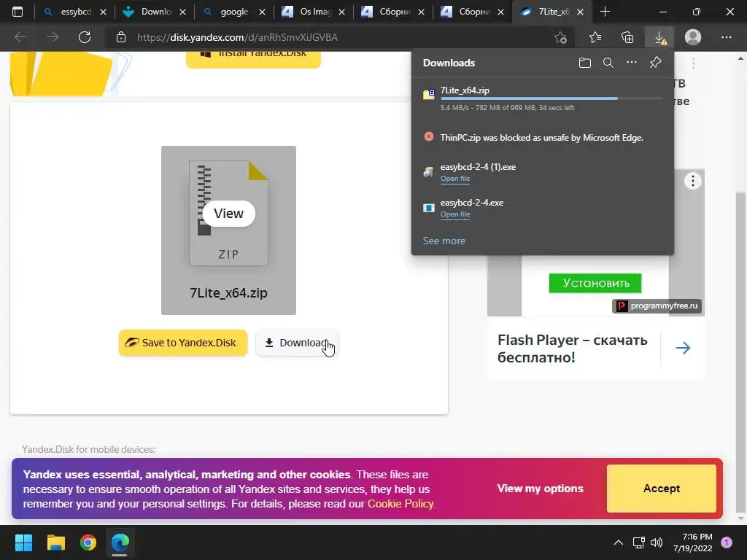Open the tab actions menu icon

[18, 12]
